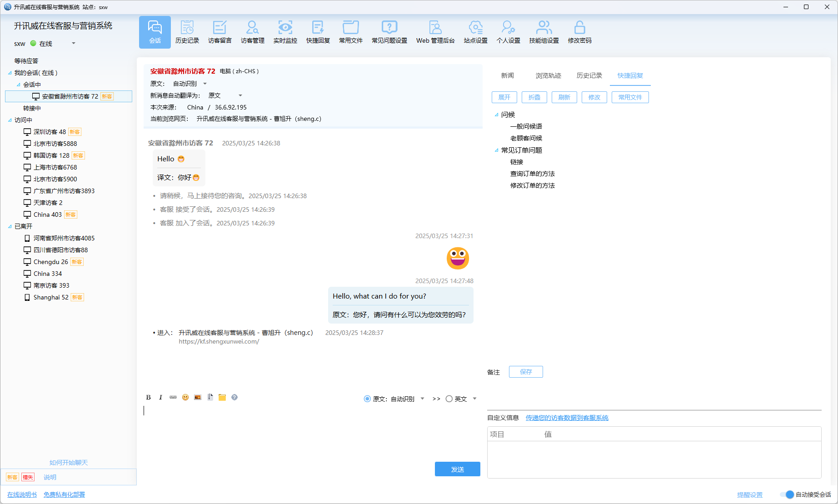
Task: Switch to the 浏览轨迹 tab
Action: pos(548,75)
